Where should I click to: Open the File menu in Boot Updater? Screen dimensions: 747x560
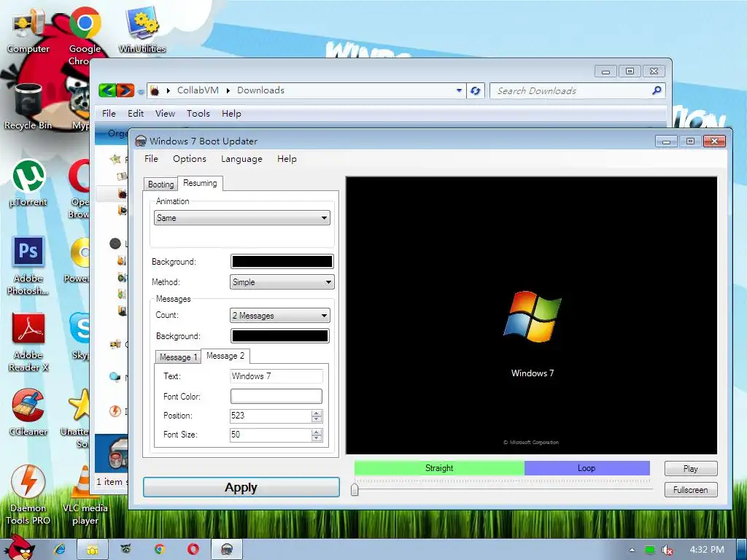point(151,158)
